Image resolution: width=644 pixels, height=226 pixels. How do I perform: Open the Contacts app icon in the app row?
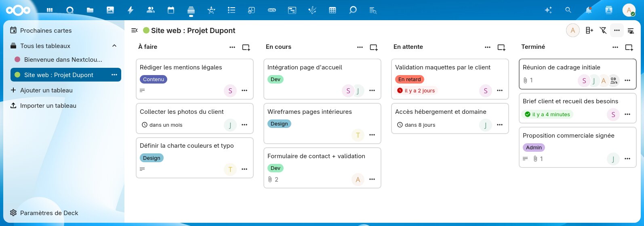coord(151,10)
